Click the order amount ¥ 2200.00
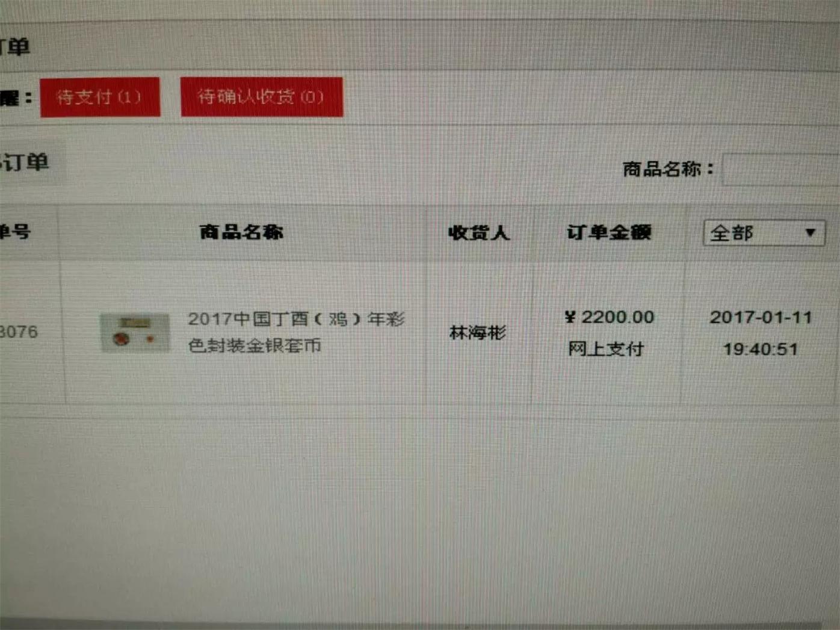This screenshot has height=630, width=840. [x=609, y=317]
